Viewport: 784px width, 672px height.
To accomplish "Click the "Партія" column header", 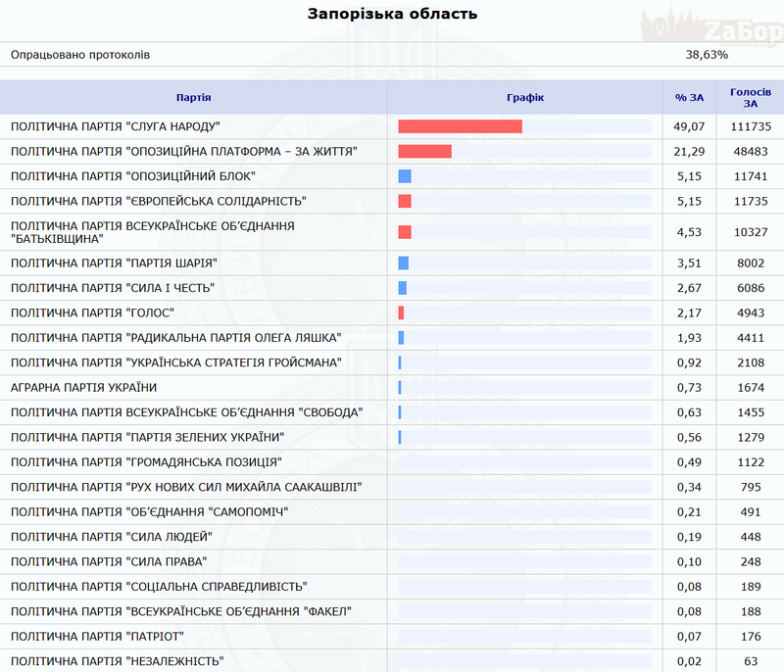I will coord(193,98).
